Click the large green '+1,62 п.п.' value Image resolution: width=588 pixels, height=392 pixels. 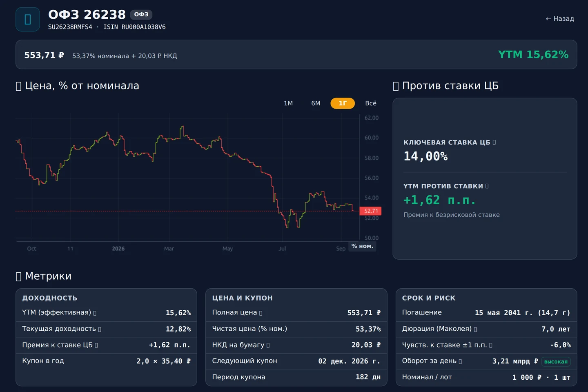pos(440,200)
